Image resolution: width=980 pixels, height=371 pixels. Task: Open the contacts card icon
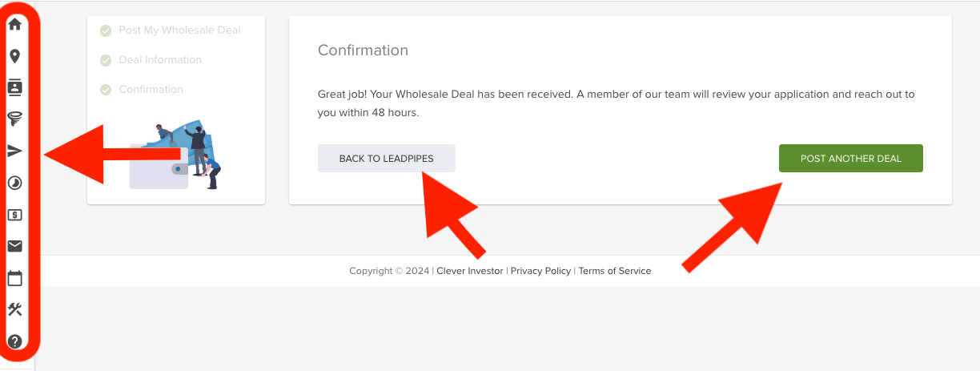point(14,87)
